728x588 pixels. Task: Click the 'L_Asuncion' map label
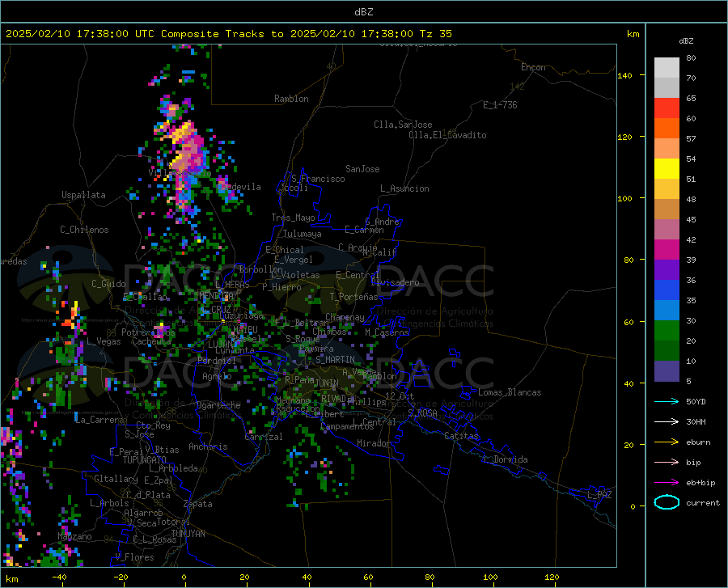coord(404,188)
